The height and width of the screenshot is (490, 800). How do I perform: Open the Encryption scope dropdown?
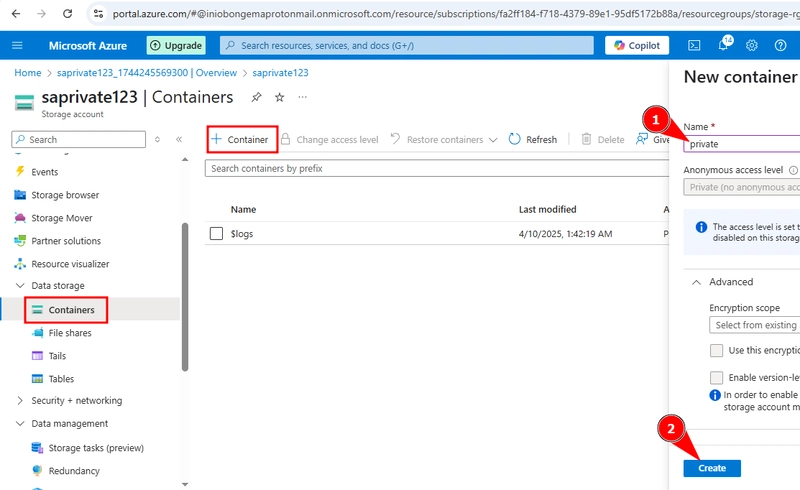tap(755, 325)
